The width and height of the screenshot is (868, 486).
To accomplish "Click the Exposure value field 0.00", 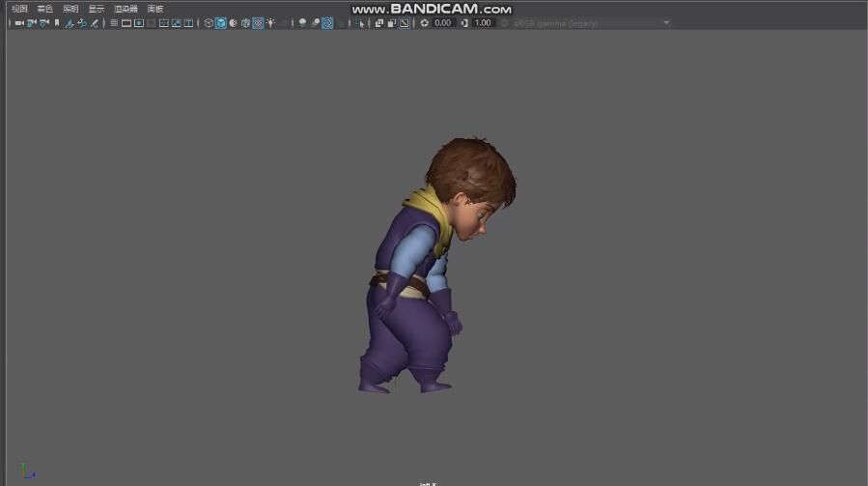I will point(443,23).
